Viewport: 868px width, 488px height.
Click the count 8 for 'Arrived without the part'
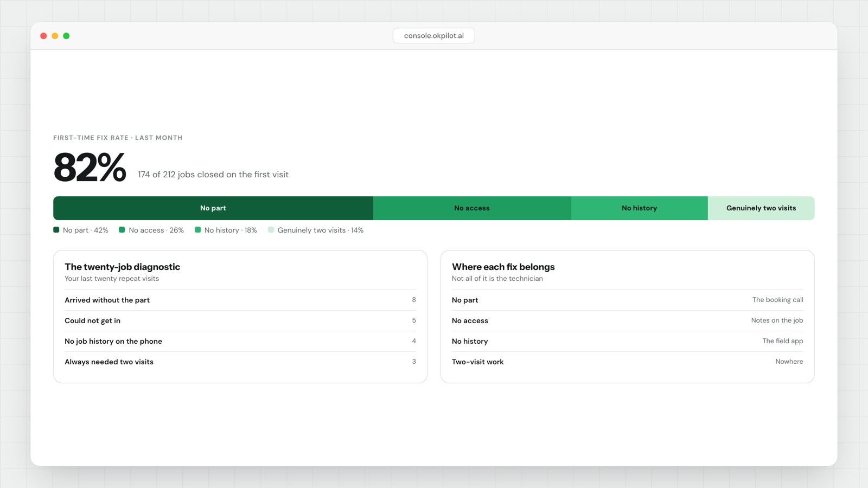coord(414,300)
